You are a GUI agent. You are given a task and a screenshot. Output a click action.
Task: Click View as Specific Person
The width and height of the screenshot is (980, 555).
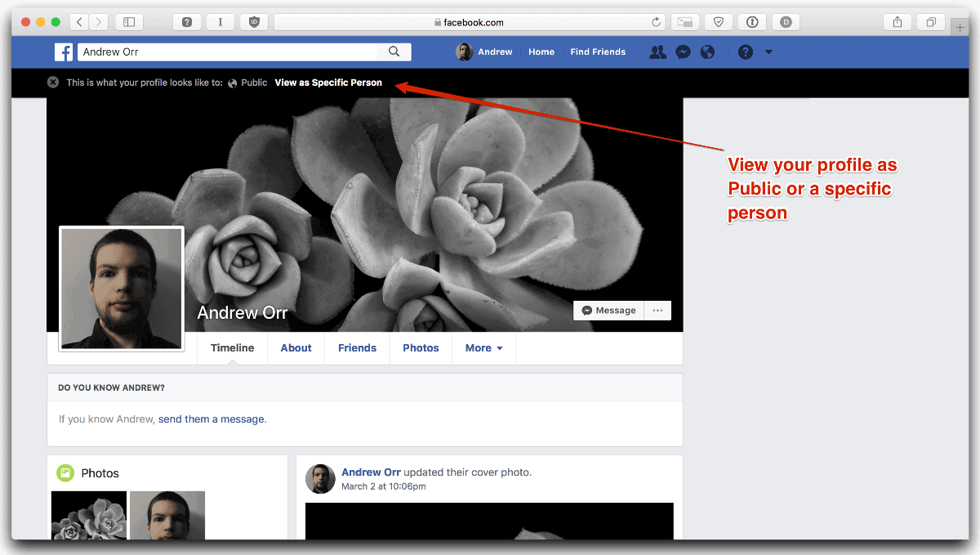[328, 83]
